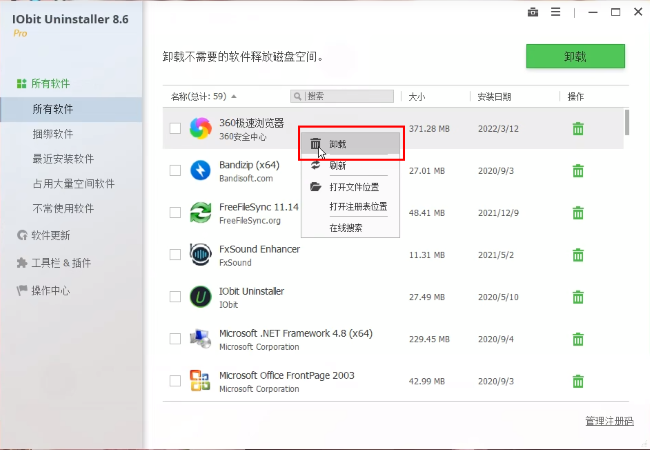Expand the 软件更新 sidebar section
Viewport: 650px width, 450px height.
click(43, 235)
